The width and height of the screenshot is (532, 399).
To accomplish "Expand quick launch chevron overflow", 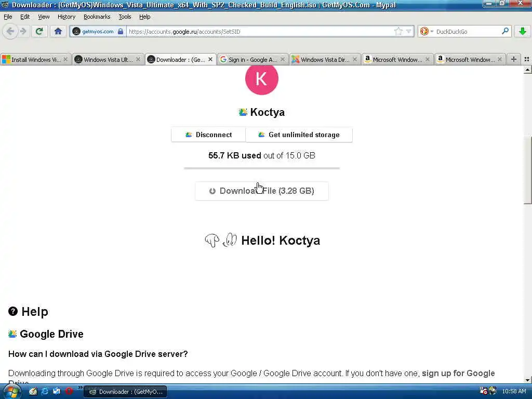I will pos(80,388).
